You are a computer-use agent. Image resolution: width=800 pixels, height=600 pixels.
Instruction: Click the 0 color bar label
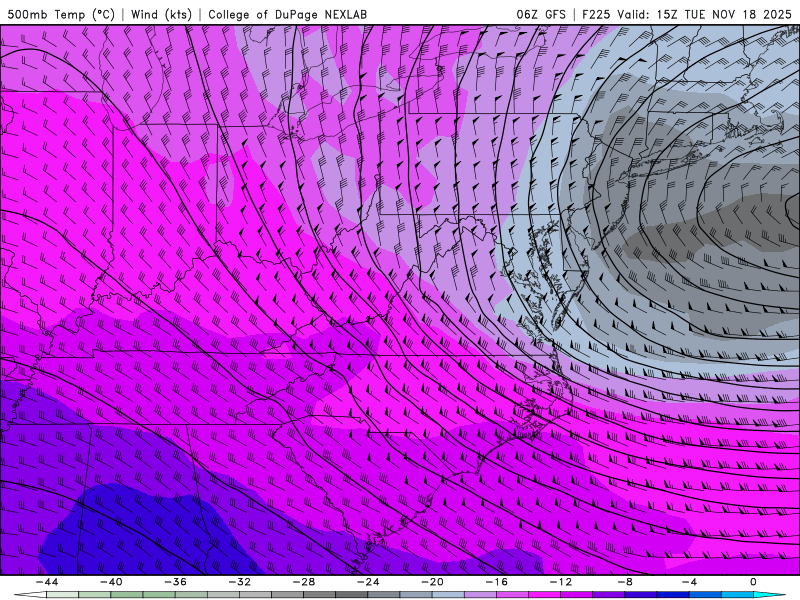click(754, 582)
